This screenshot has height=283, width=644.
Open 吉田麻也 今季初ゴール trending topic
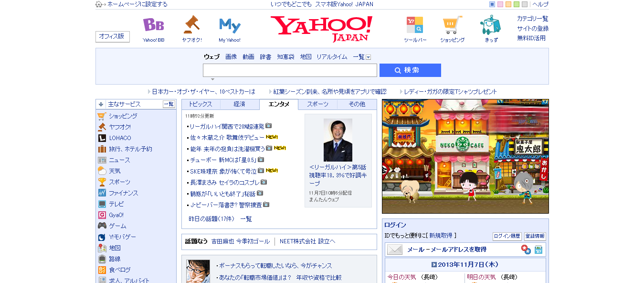tap(241, 241)
